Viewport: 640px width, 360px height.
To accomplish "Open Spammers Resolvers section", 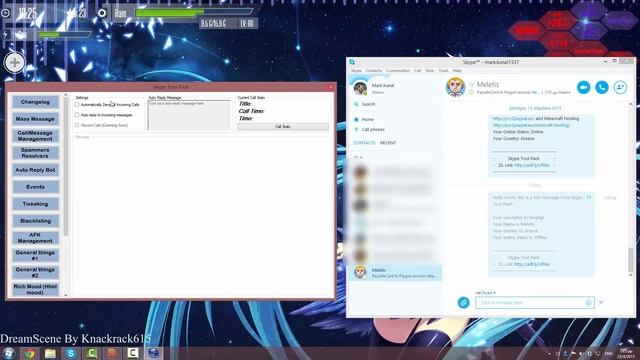I will tap(36, 153).
